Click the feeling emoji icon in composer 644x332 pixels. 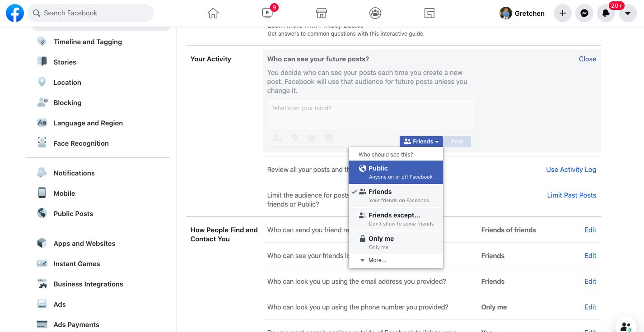pos(329,138)
